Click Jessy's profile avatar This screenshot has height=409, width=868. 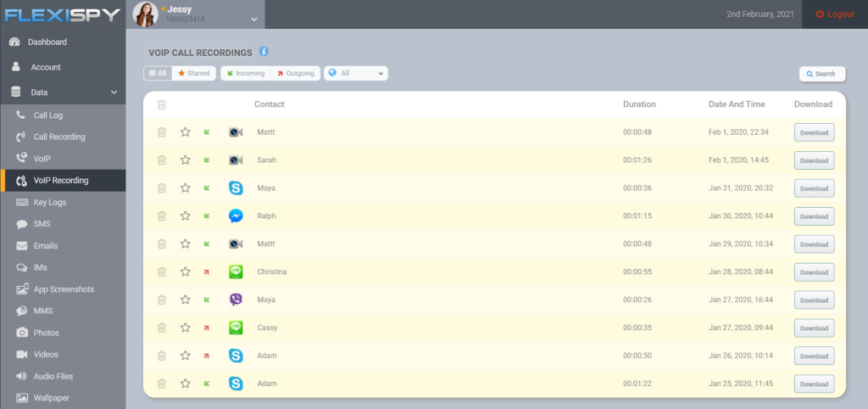pos(146,14)
